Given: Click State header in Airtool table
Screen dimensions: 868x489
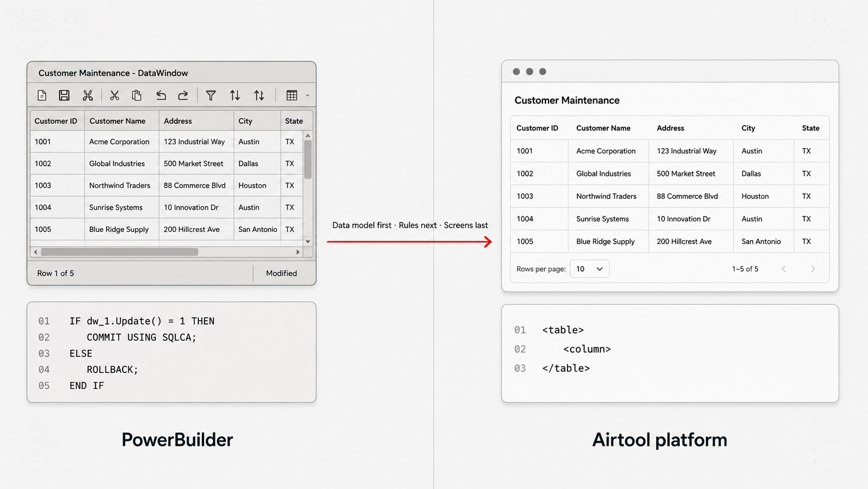Looking at the screenshot, I should (810, 128).
